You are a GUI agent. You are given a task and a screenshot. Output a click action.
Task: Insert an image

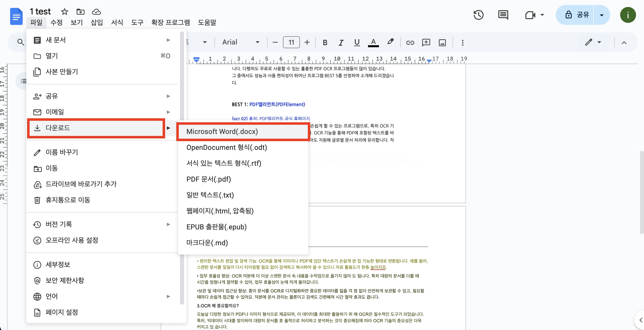[x=442, y=42]
